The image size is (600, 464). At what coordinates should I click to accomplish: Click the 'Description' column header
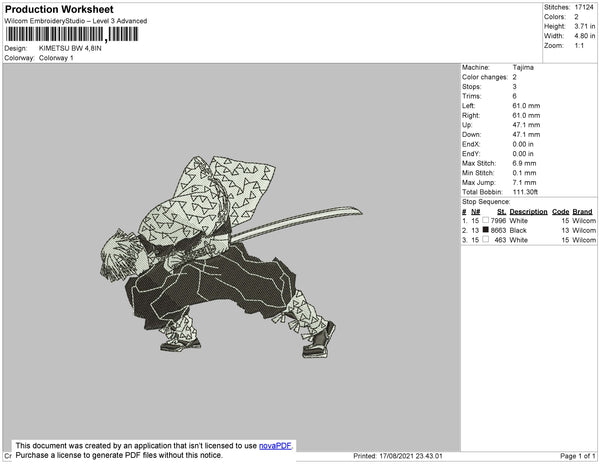coord(528,212)
